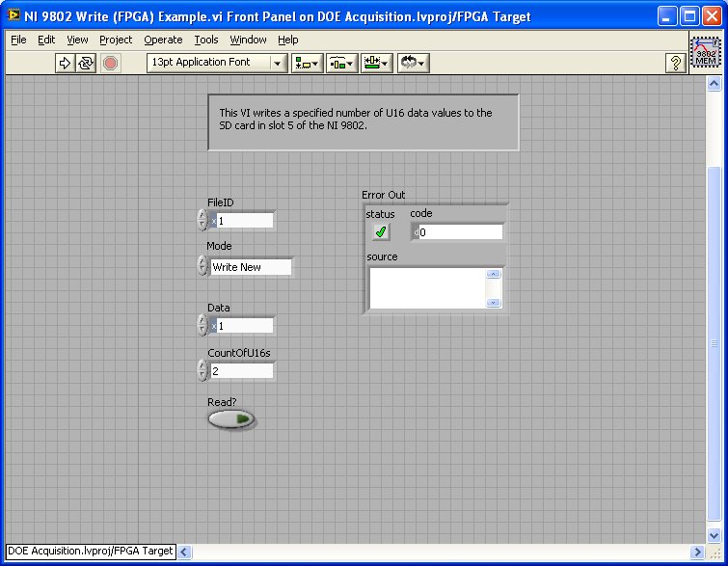728x566 pixels.
Task: Click the Data radix indicator x
Action: tap(213, 326)
